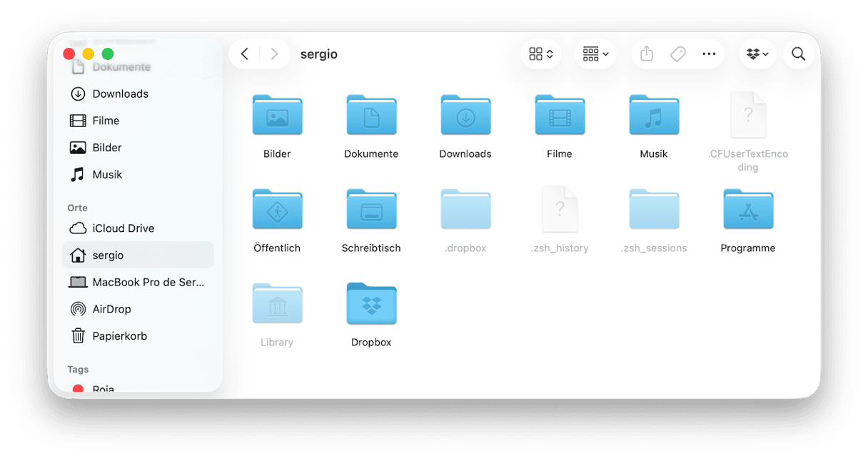Open the group-by options dropdown
This screenshot has width=868, height=461.
(595, 54)
